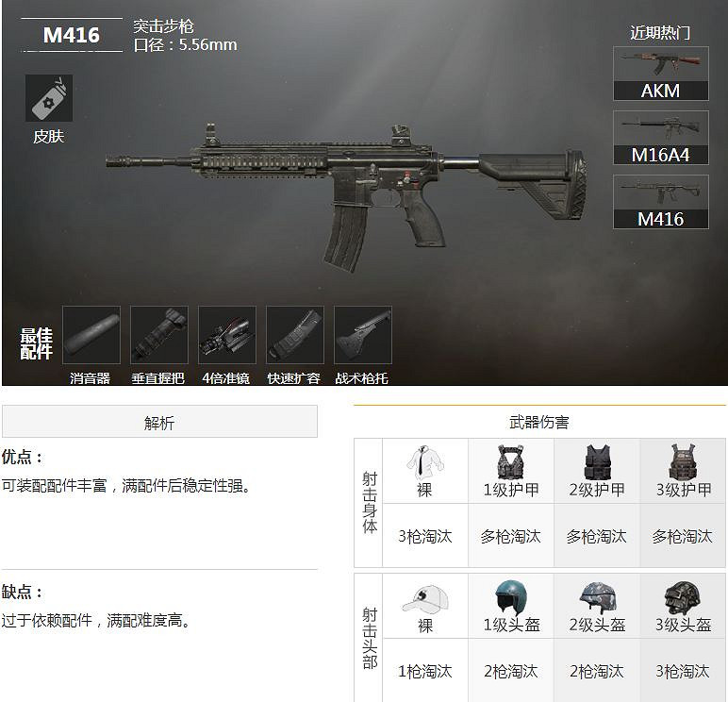
Task: Open the M416 thumbnail in 近期热门
Action: tap(661, 202)
